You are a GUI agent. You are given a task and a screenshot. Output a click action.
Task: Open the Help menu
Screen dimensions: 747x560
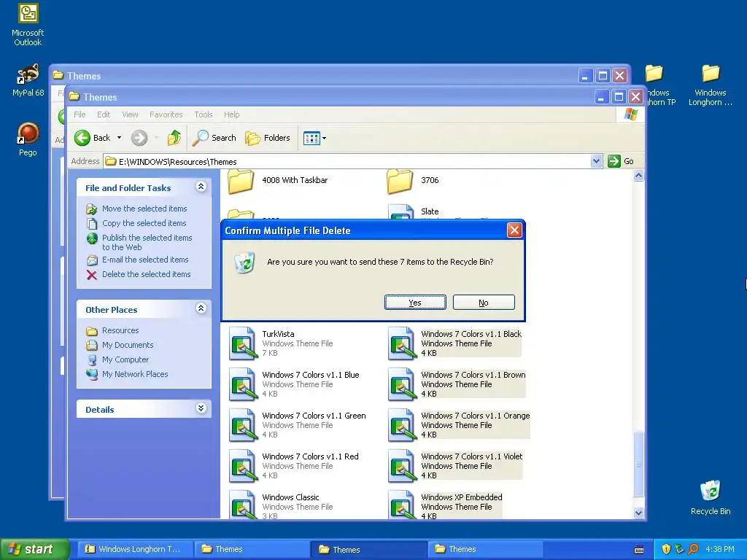coord(231,114)
